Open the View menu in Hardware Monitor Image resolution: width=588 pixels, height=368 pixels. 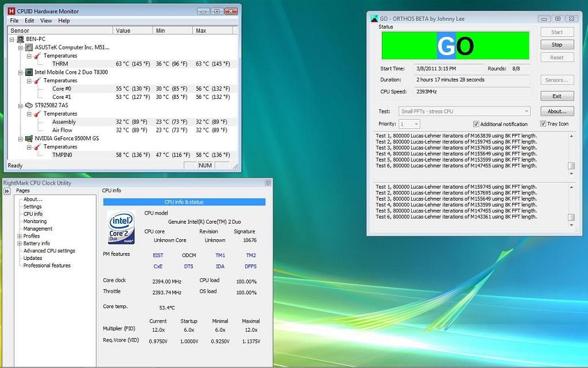click(x=46, y=21)
